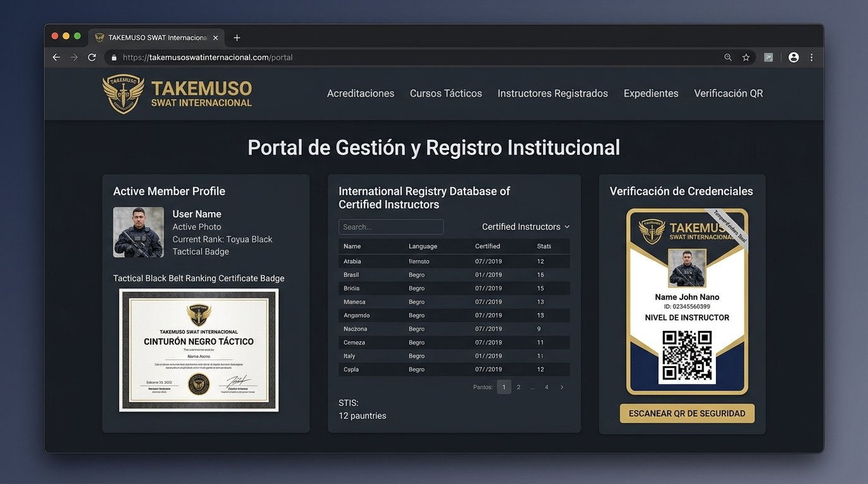Click the Takemuso winged shield logo in the header
868x484 pixels.
124,94
